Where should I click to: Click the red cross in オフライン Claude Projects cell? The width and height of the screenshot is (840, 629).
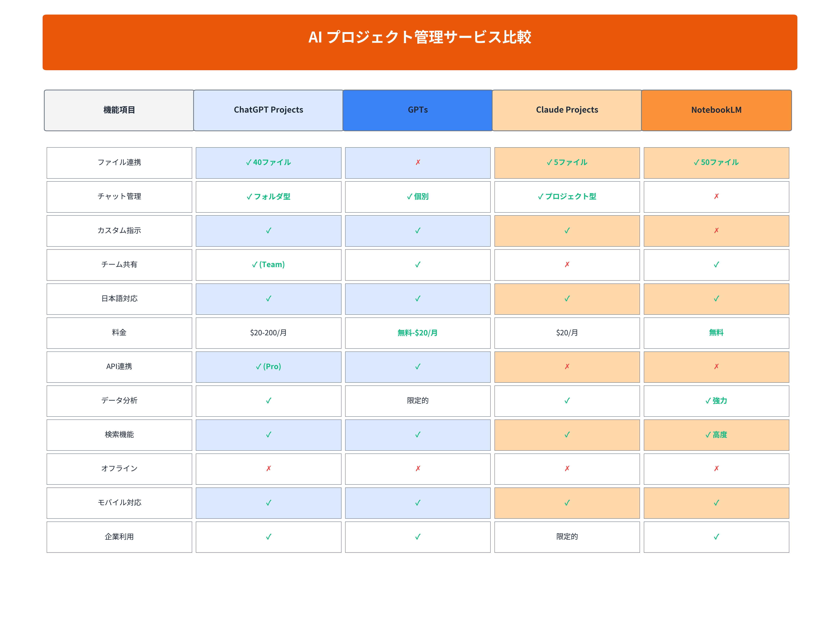click(567, 469)
